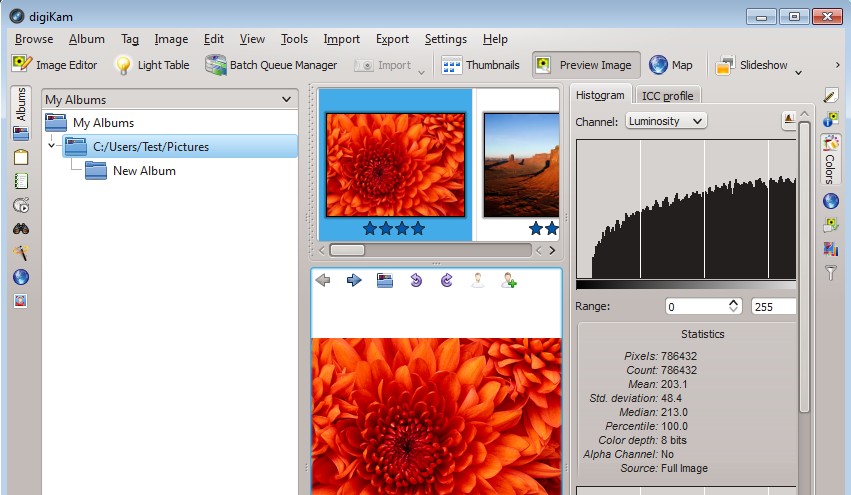
Task: Toggle the histogram scale button
Action: 789,120
